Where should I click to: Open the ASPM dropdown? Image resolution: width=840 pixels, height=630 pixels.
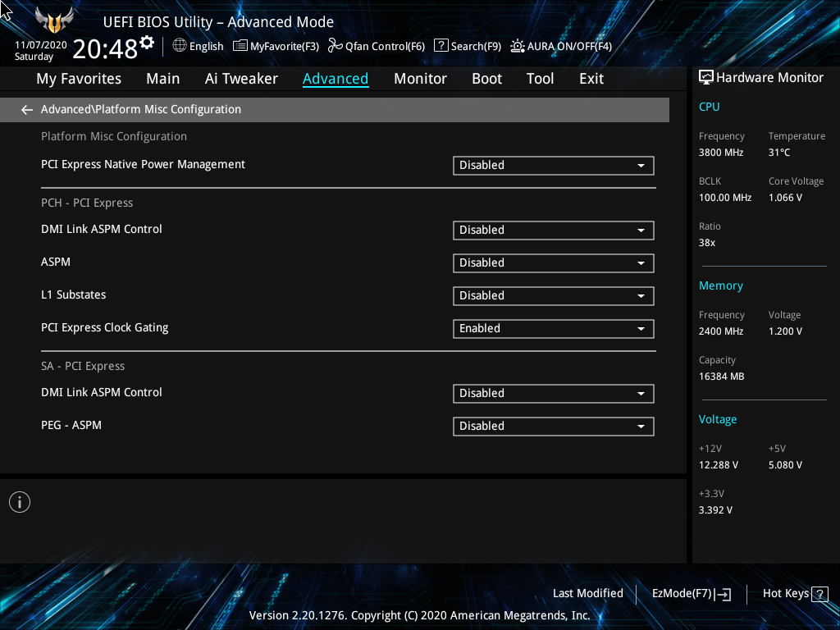(554, 263)
